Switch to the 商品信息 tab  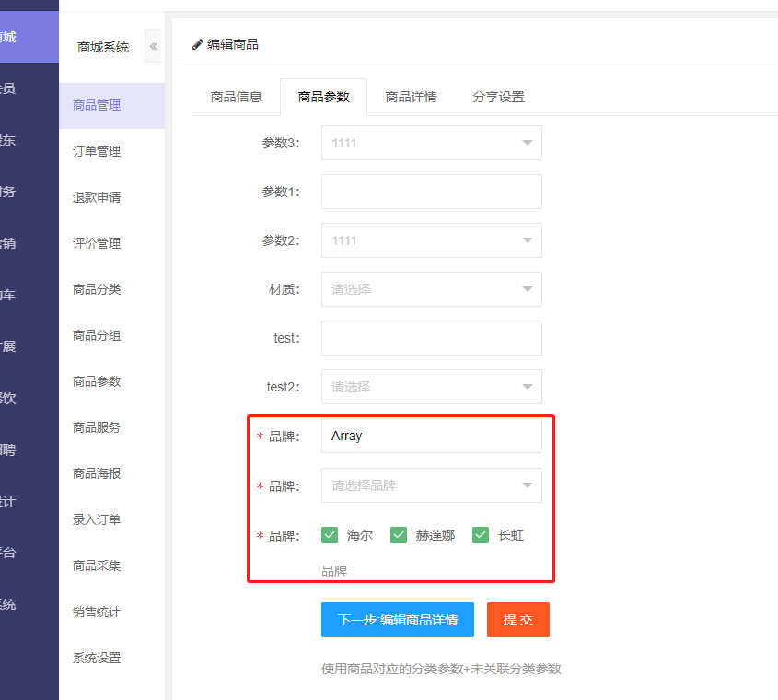[x=236, y=97]
